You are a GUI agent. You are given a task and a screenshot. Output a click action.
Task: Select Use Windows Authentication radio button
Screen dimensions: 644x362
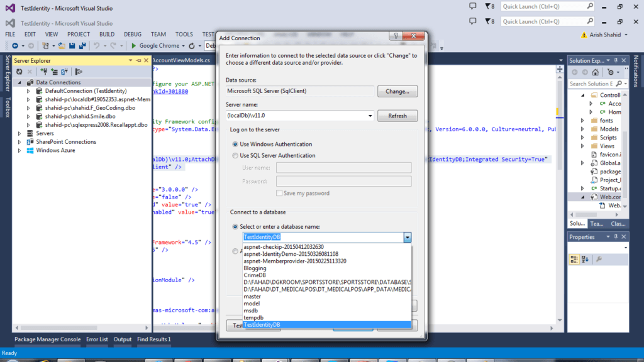235,144
